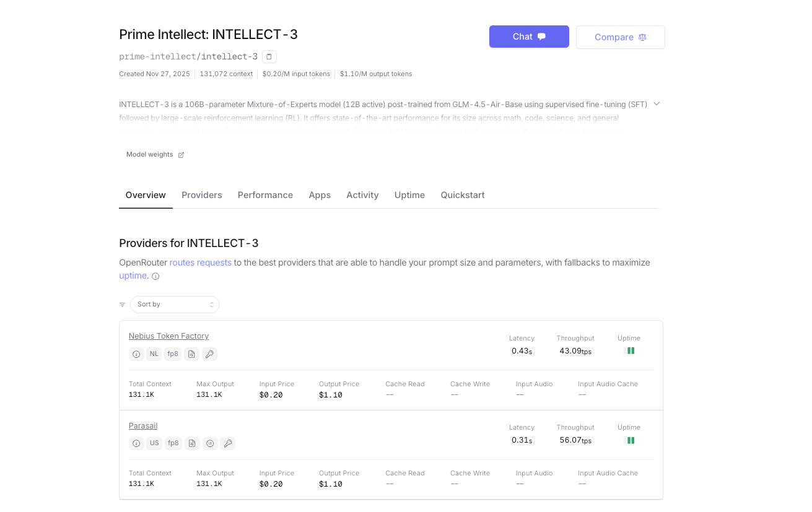Click the info icon for Nebius Token Factory
Screen dimensions: 812x512
[136, 354]
